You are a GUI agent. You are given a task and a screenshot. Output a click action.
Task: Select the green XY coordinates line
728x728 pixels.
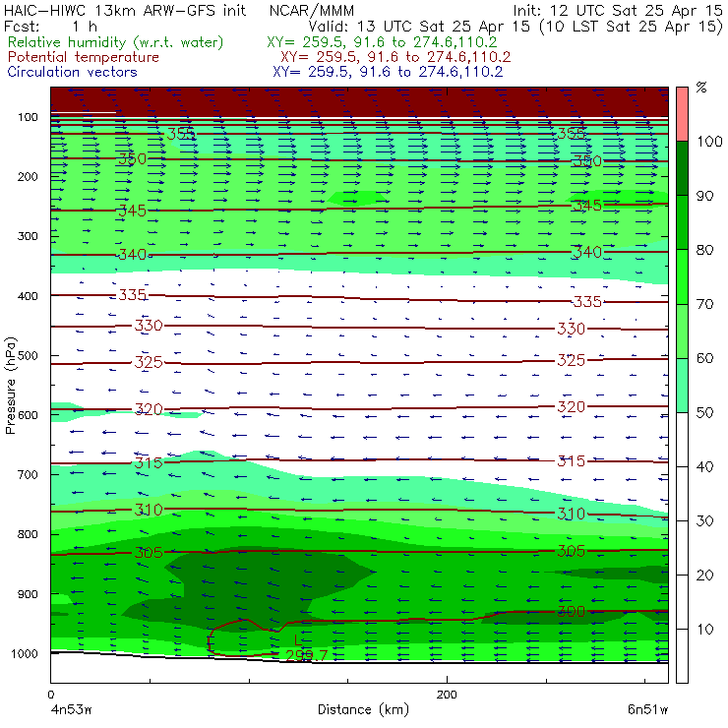pos(382,42)
